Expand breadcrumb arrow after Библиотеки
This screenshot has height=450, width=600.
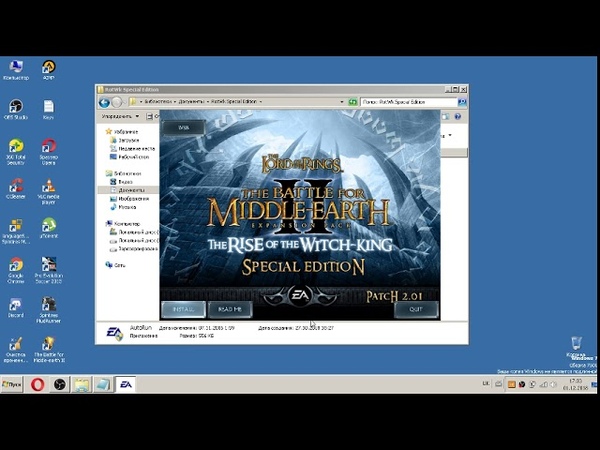click(173, 102)
